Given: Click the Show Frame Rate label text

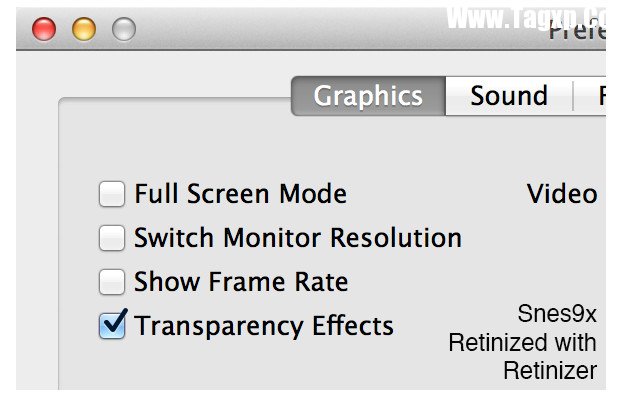Looking at the screenshot, I should click(241, 281).
